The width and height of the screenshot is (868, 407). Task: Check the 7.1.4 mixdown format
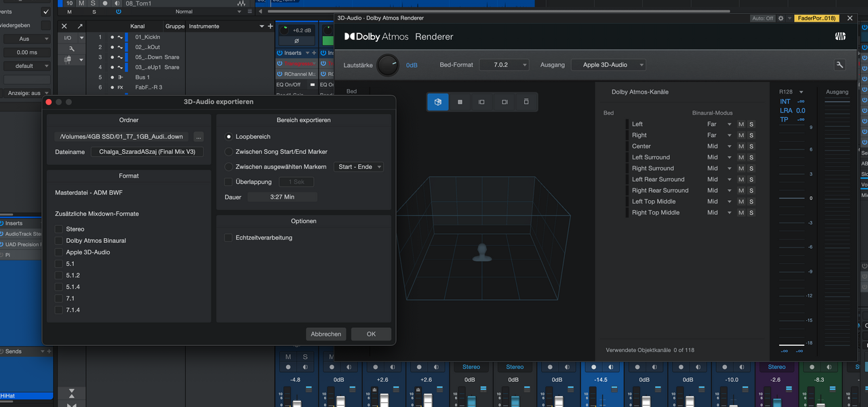click(x=59, y=310)
